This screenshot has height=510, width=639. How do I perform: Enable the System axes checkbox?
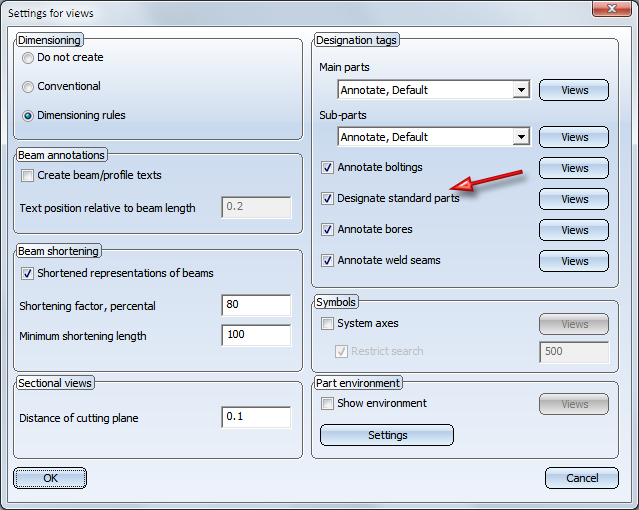coord(327,324)
